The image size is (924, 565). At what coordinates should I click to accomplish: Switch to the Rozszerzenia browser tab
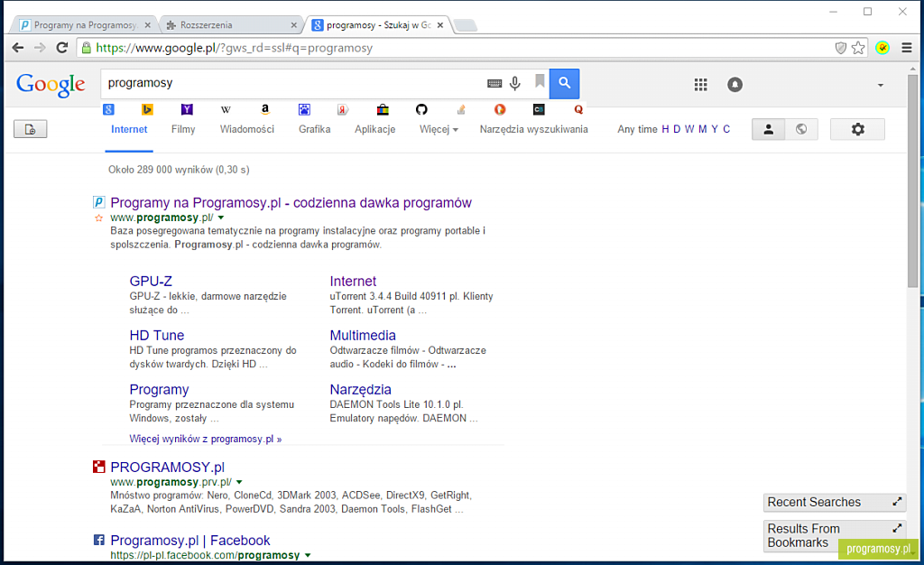pyautogui.click(x=230, y=24)
